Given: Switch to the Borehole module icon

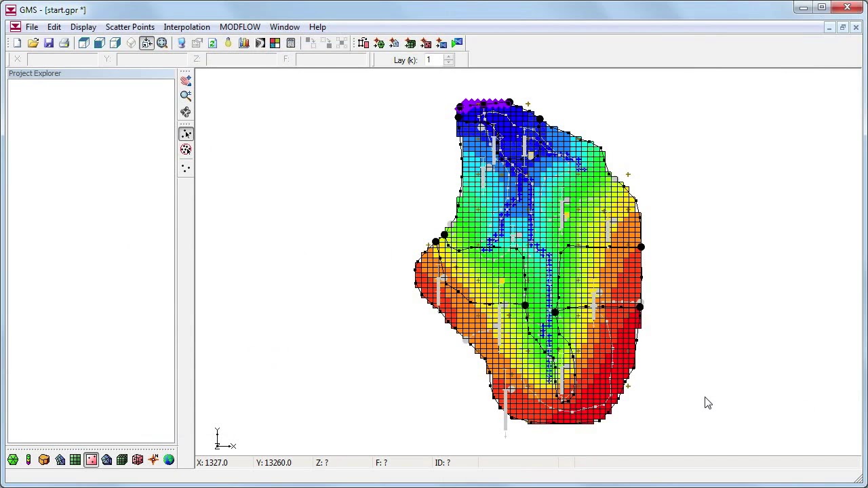Looking at the screenshot, I should [28, 460].
